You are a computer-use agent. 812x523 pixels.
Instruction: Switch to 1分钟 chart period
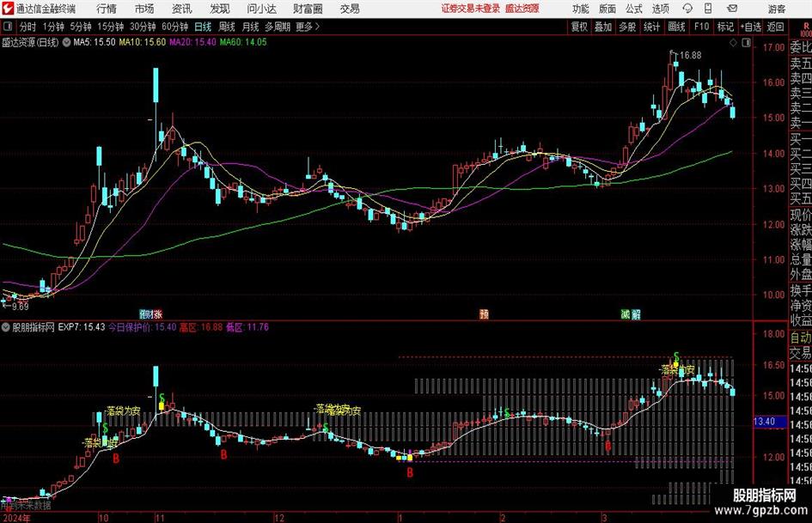point(53,27)
